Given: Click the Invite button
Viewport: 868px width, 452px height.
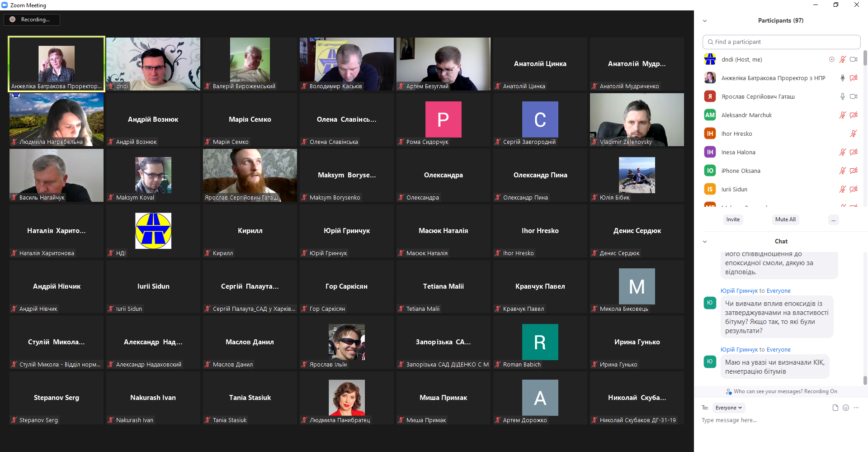Looking at the screenshot, I should pyautogui.click(x=733, y=219).
